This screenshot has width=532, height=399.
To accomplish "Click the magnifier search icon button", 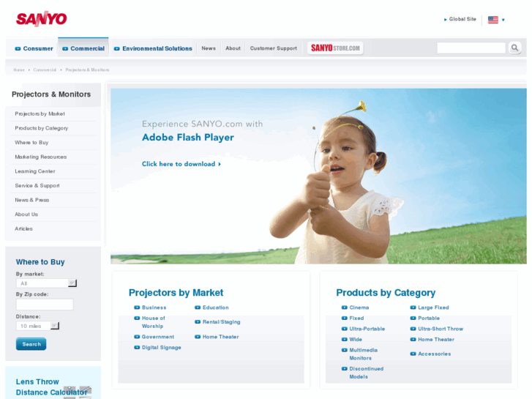I will tap(514, 48).
